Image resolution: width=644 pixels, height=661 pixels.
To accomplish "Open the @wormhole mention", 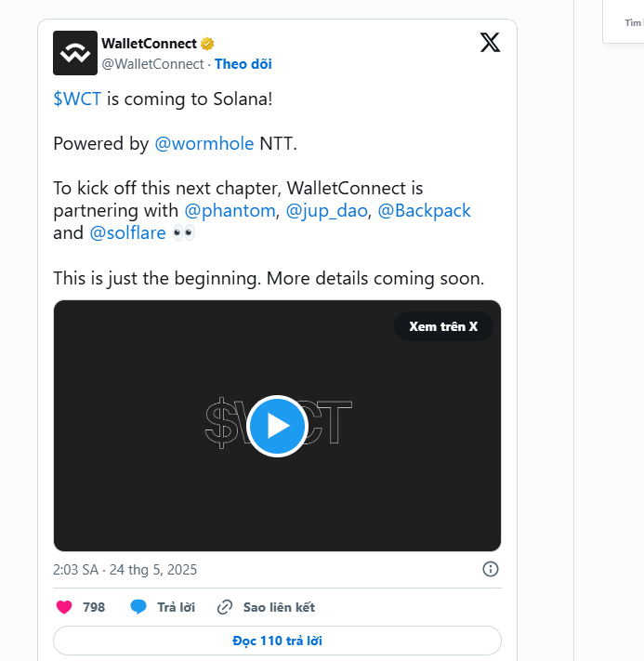I will (x=204, y=144).
